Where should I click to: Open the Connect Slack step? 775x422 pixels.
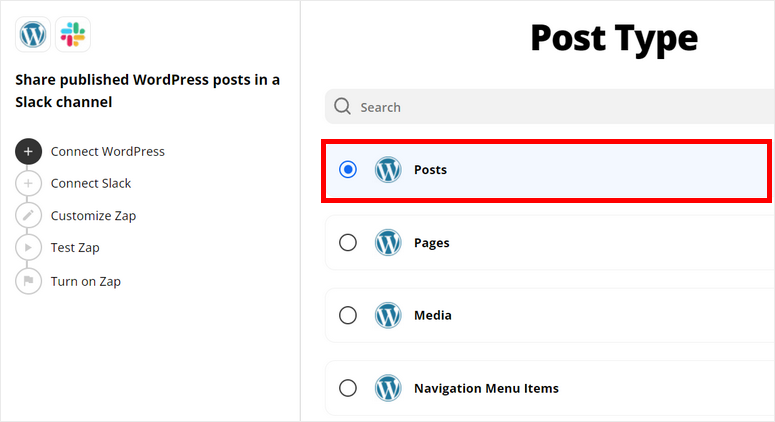(x=91, y=184)
